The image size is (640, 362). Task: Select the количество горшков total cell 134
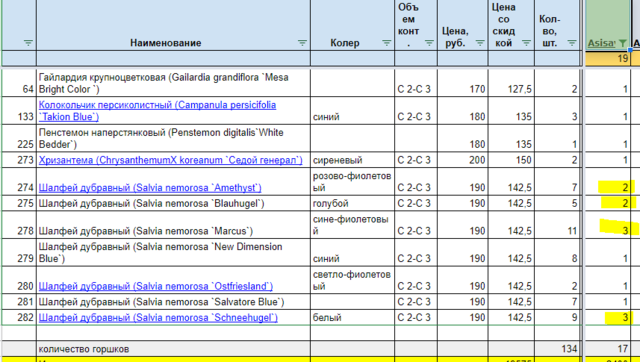(557, 349)
